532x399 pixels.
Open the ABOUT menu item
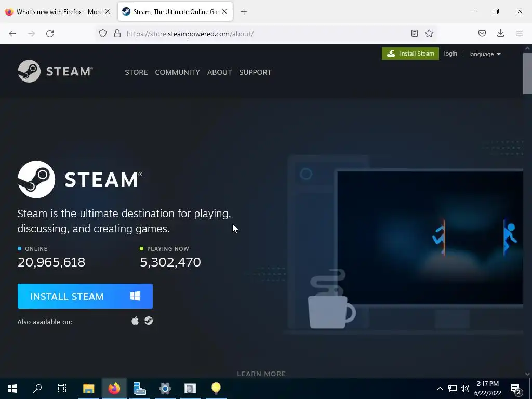220,72
